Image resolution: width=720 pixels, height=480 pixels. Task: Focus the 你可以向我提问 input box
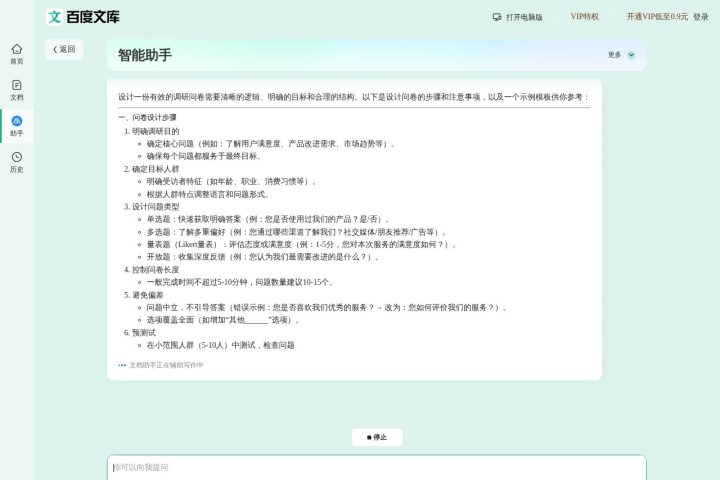[x=377, y=468]
